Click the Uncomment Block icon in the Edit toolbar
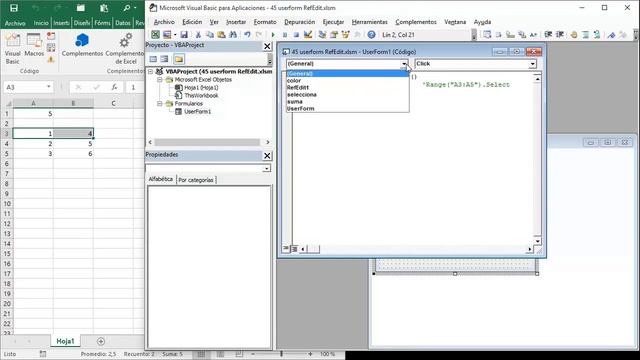640x360 pixels. coord(597,35)
